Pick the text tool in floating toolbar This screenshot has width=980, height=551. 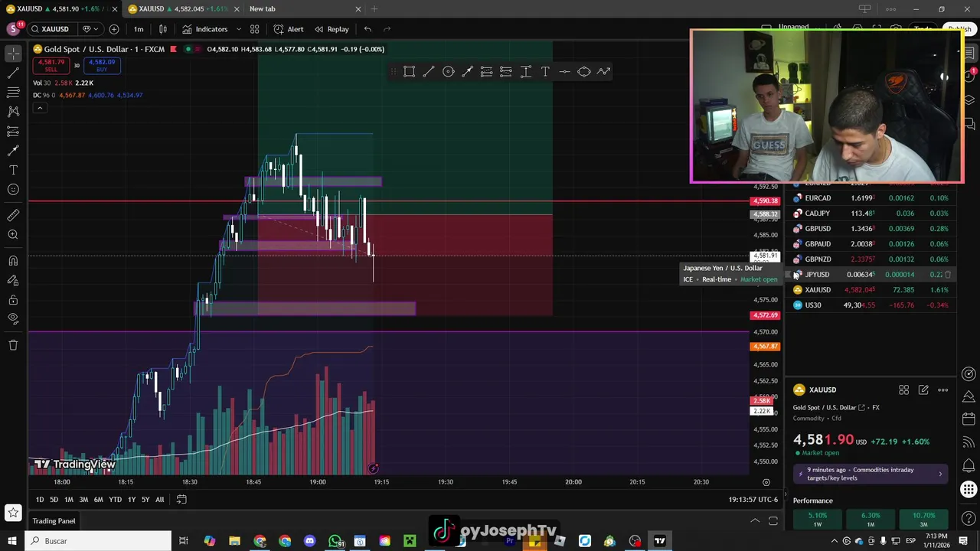click(x=545, y=72)
